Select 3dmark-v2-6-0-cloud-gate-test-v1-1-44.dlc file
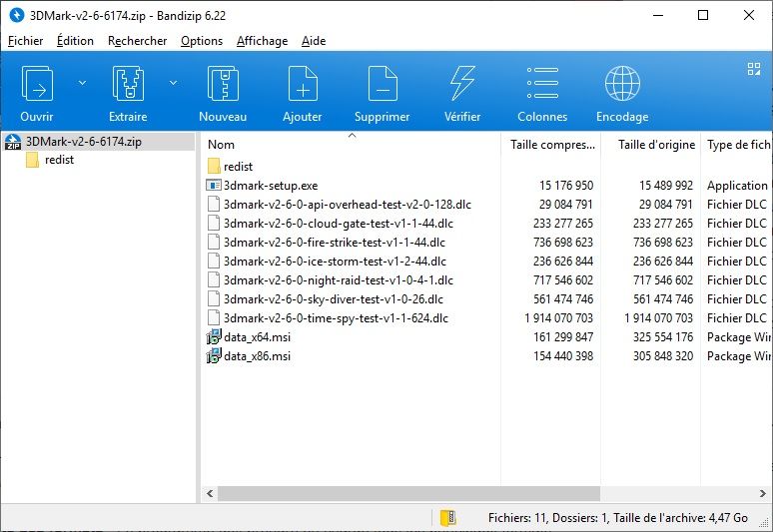This screenshot has width=773, height=532. click(x=339, y=224)
